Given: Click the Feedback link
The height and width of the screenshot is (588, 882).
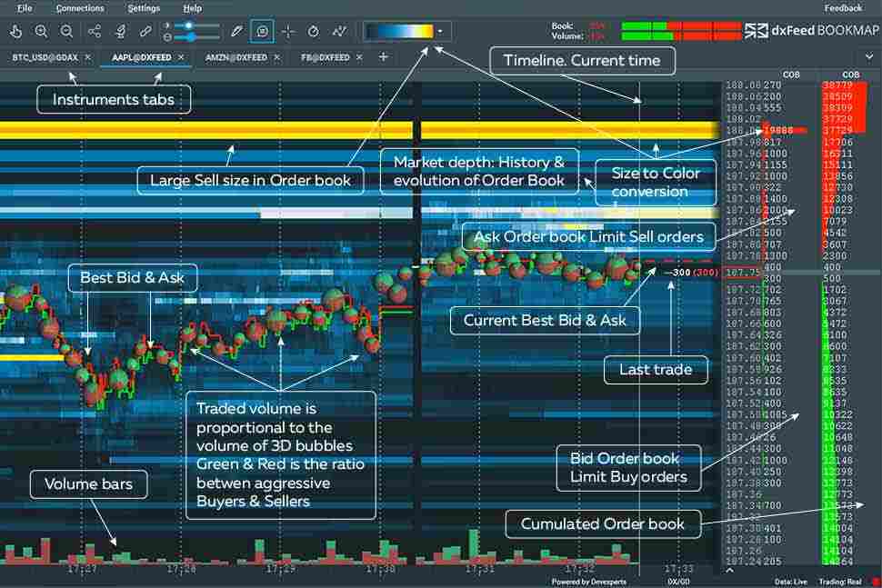Looking at the screenshot, I should pos(843,8).
